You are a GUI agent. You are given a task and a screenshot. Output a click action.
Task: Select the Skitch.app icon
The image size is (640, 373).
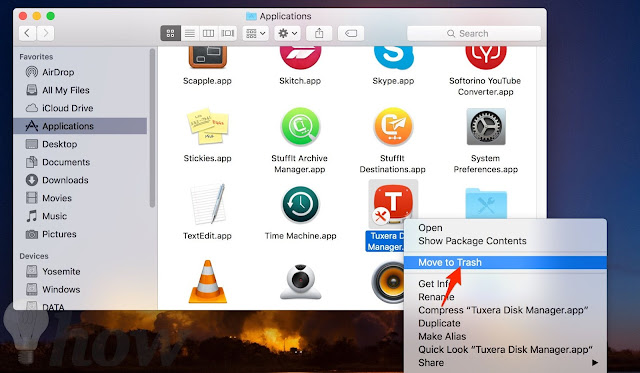[300, 57]
